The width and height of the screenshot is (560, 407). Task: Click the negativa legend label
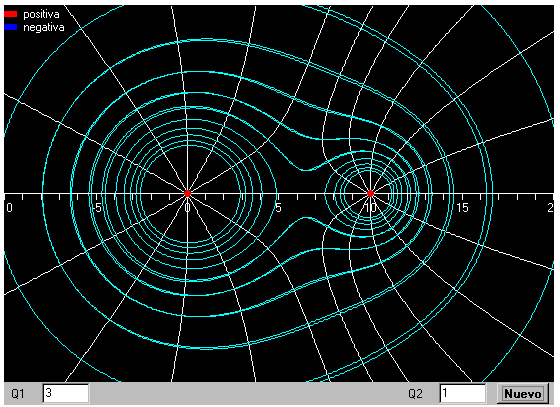tap(44, 27)
